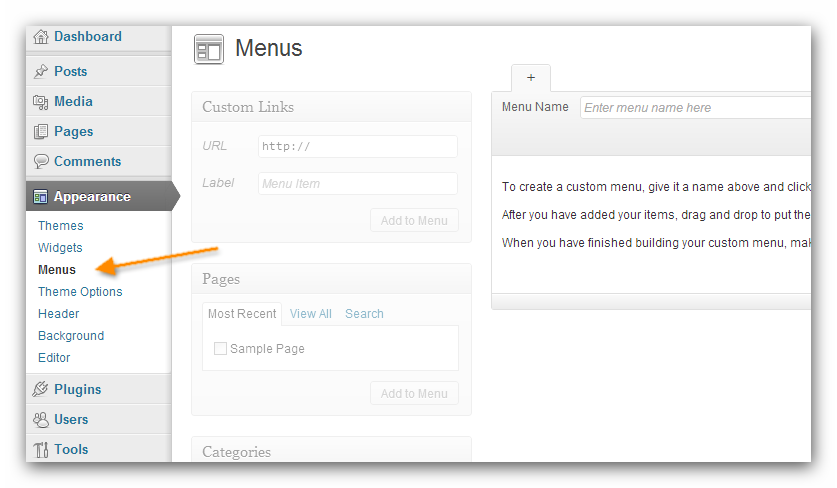
Task: Click the Dashboard house icon
Action: [41, 37]
